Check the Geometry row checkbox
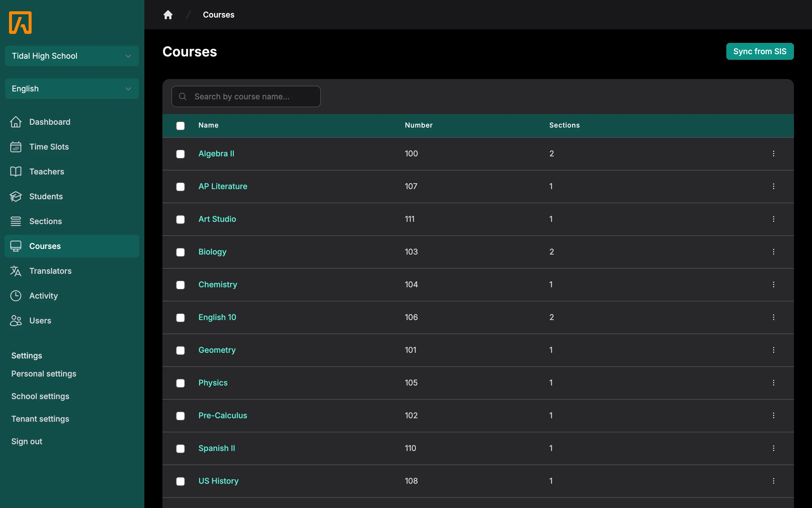This screenshot has height=508, width=812. click(x=180, y=351)
